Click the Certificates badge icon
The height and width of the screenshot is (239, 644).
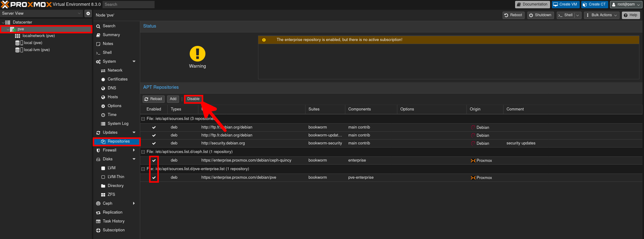tap(103, 79)
